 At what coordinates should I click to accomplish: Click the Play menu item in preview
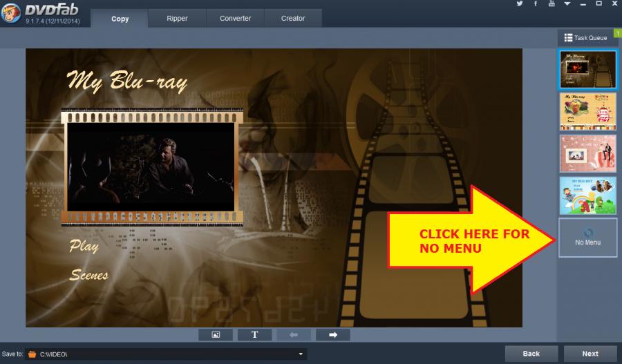pyautogui.click(x=84, y=246)
